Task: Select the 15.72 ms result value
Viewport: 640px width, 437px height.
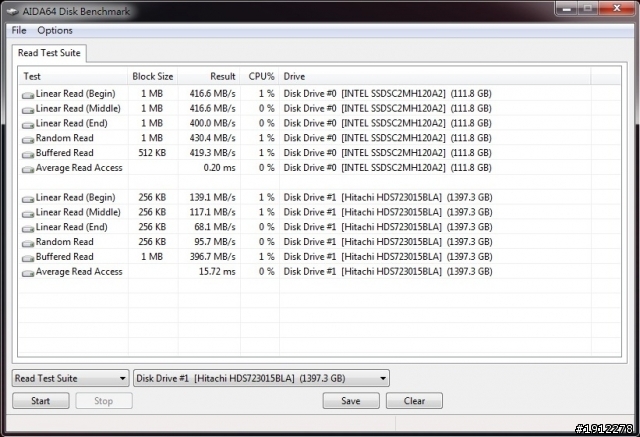Action: pos(217,271)
